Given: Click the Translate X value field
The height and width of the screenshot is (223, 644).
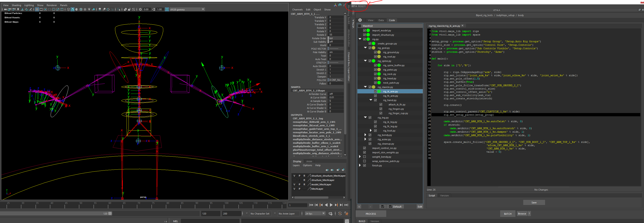Looking at the screenshot, I should [x=335, y=17].
